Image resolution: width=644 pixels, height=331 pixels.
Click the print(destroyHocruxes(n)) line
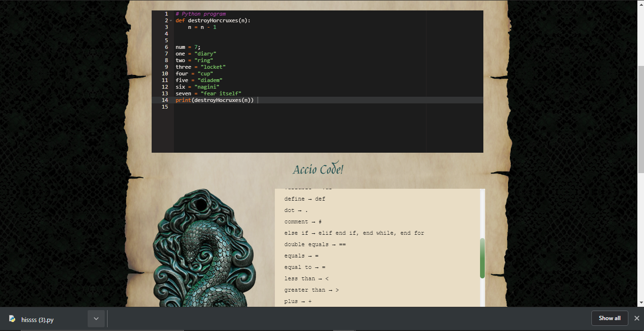(x=215, y=100)
